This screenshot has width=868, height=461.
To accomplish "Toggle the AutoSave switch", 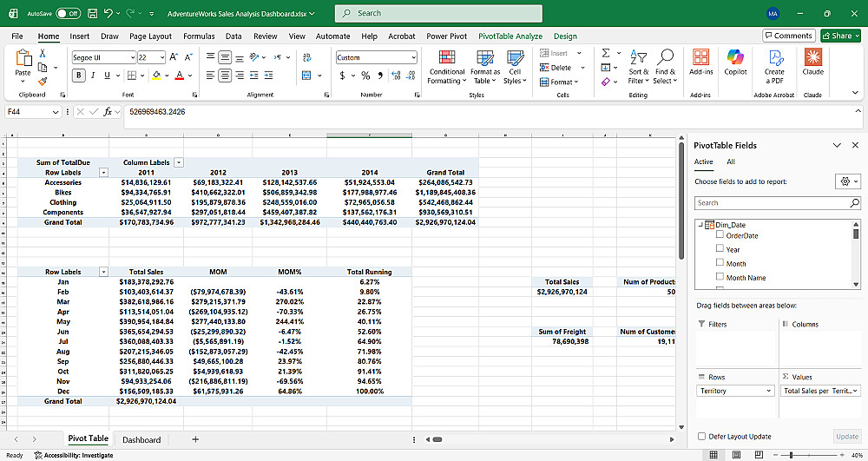I will click(68, 13).
